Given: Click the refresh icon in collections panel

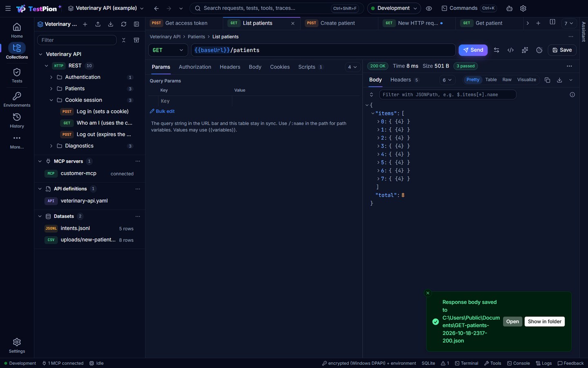Looking at the screenshot, I should [124, 24].
